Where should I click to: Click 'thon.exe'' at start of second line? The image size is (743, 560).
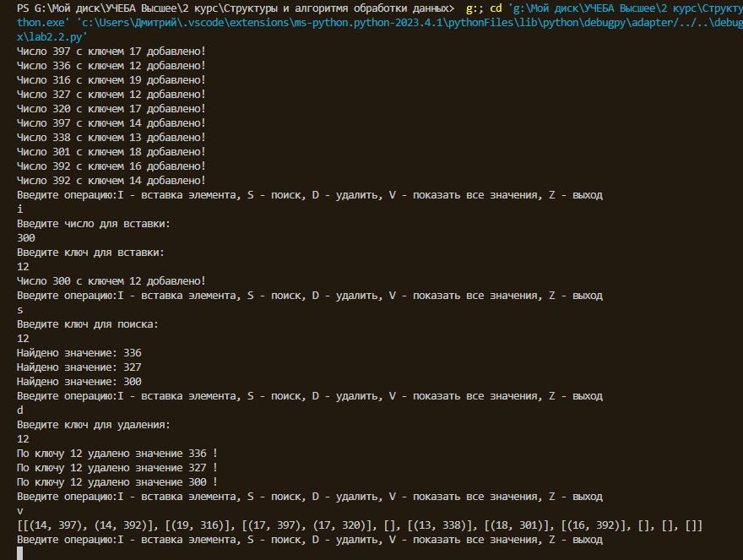[x=44, y=23]
